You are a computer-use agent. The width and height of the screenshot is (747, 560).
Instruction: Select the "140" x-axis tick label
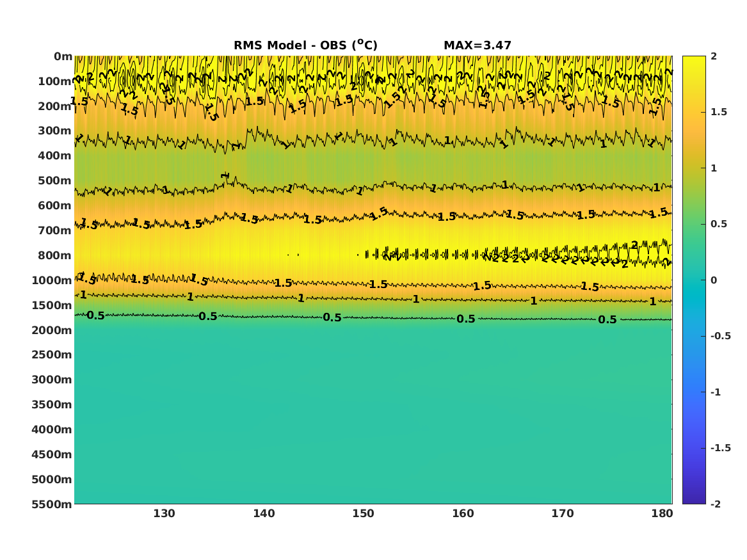pyautogui.click(x=264, y=514)
